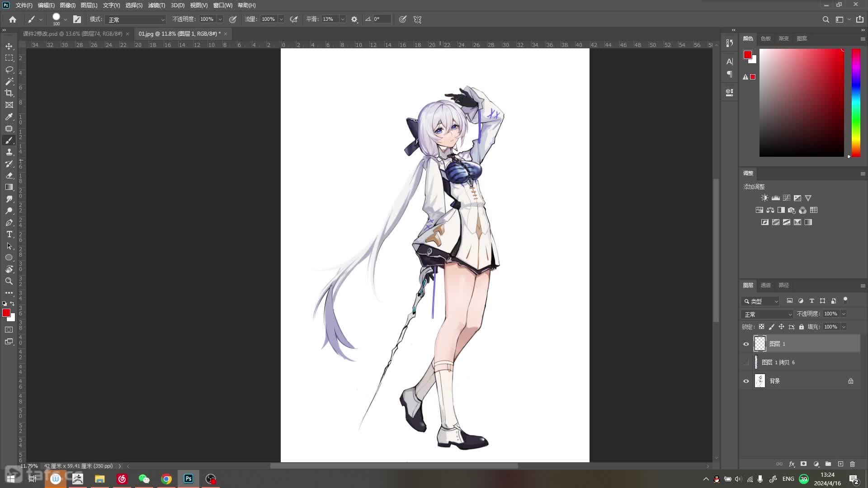868x488 pixels.
Task: Delete layer trash icon
Action: pos(852,464)
